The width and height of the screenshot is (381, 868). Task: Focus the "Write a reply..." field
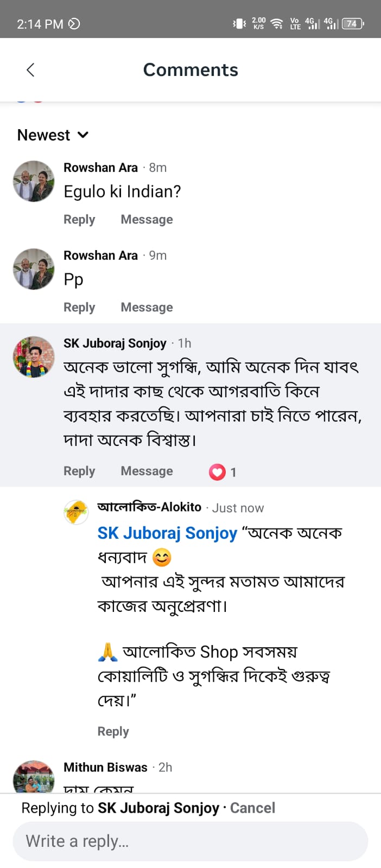(x=190, y=841)
